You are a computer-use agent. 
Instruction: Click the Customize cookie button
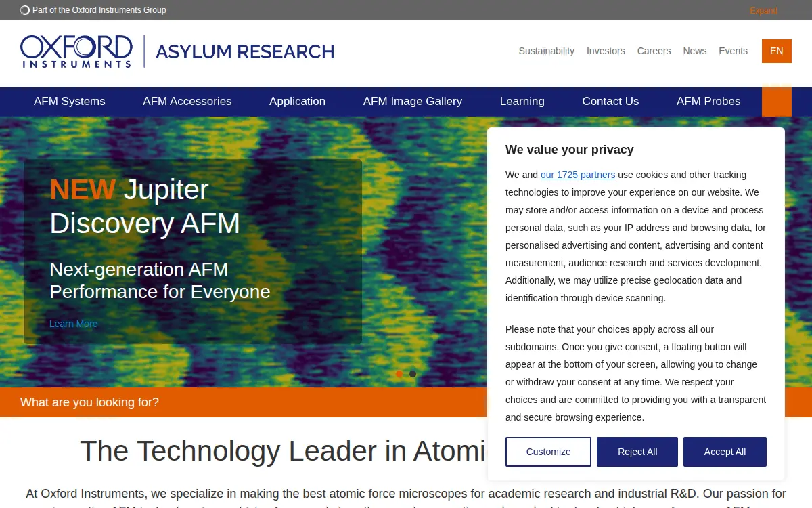coord(548,452)
